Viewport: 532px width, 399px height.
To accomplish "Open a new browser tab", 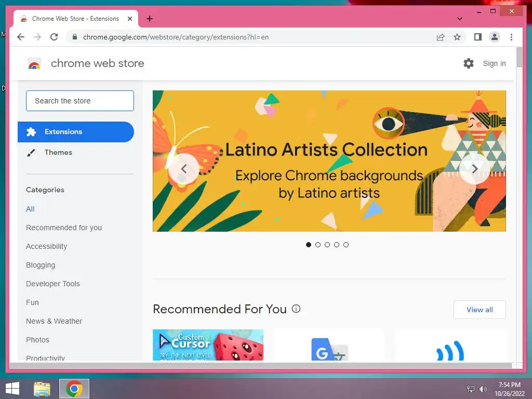I will 150,19.
